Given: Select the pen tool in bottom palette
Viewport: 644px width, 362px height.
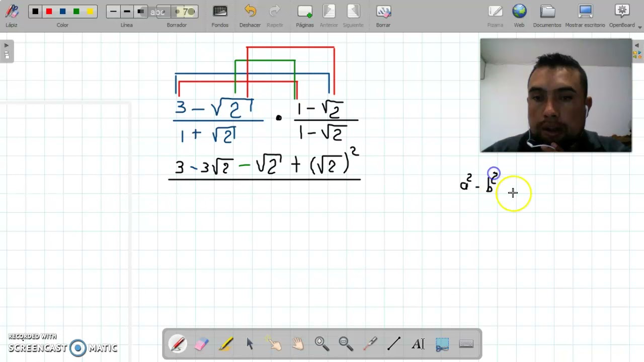Looking at the screenshot, I should [178, 344].
